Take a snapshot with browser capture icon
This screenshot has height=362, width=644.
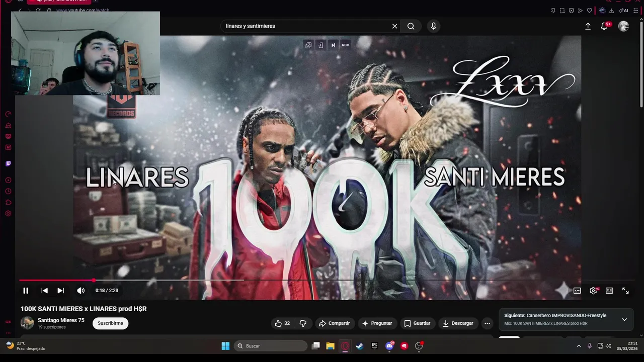562,11
